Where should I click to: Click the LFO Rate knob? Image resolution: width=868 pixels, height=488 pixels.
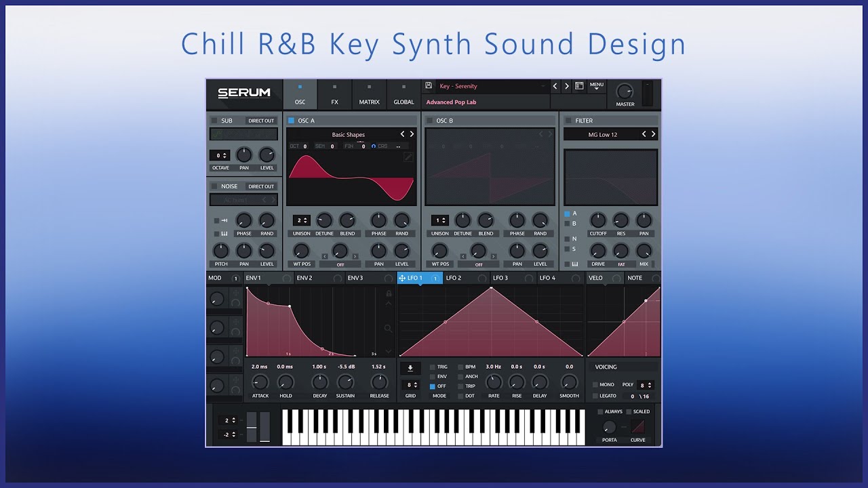[494, 382]
